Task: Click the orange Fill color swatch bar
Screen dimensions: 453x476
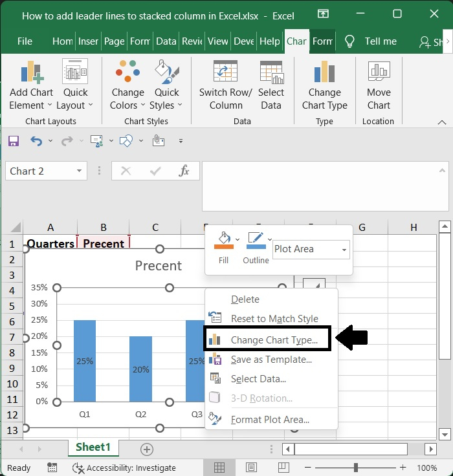Action: pyautogui.click(x=224, y=247)
